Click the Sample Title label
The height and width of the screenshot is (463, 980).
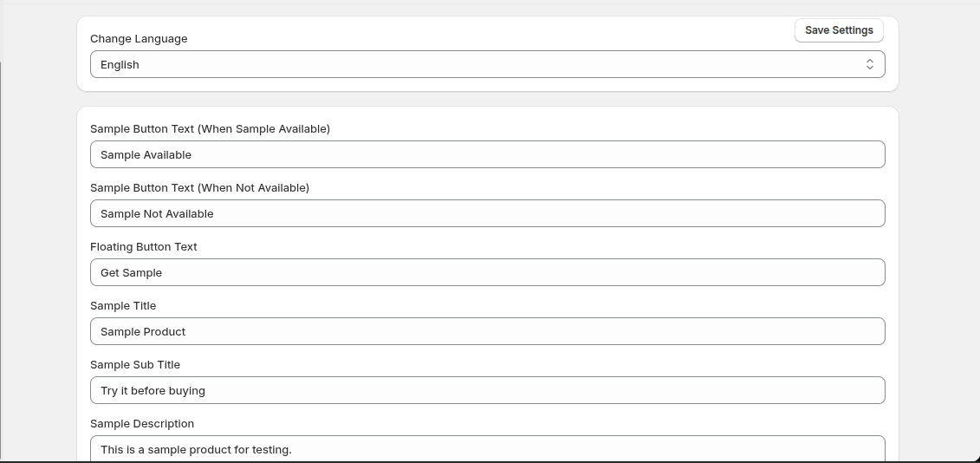click(123, 306)
